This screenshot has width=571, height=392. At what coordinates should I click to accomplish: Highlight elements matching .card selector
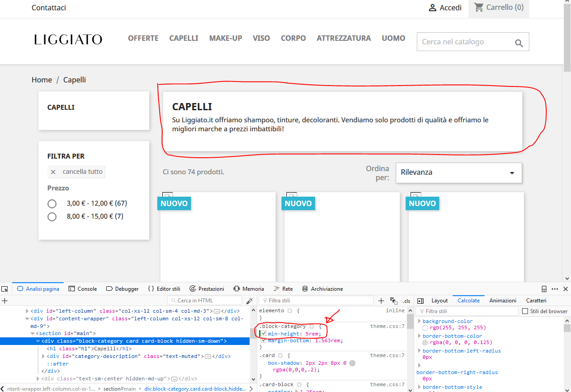point(281,355)
